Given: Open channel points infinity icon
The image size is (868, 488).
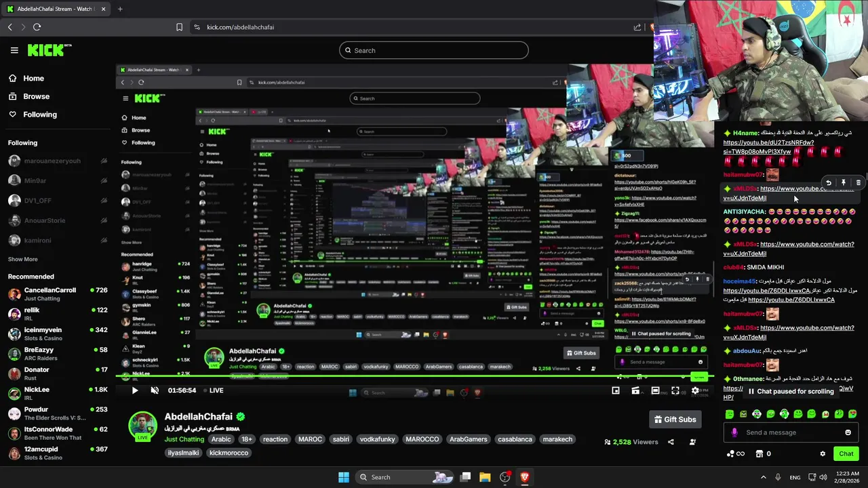Looking at the screenshot, I should coord(736,454).
